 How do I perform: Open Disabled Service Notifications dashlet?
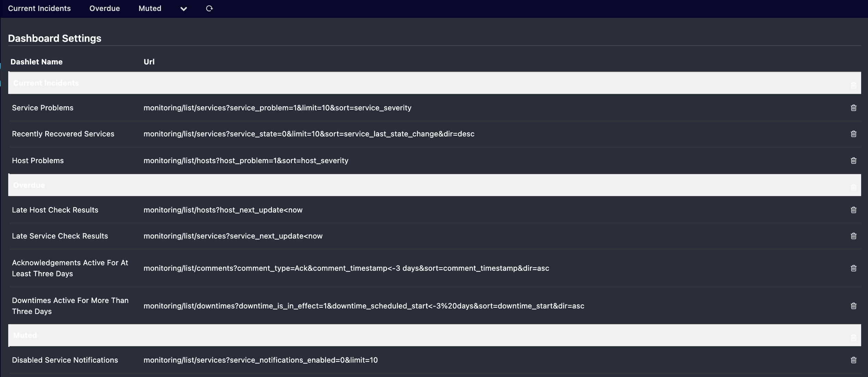point(65,360)
